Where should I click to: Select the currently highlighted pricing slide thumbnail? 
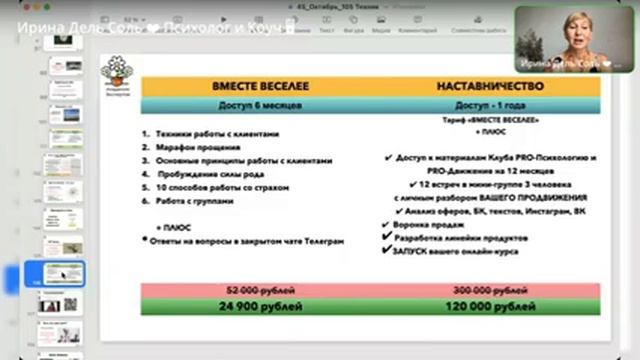(64, 273)
